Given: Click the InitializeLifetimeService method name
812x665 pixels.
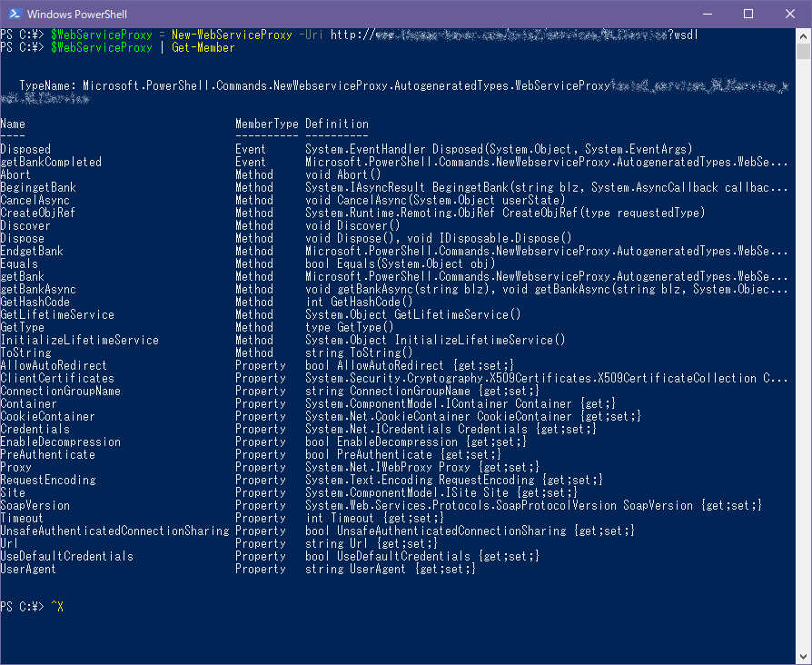Looking at the screenshot, I should coord(79,341).
